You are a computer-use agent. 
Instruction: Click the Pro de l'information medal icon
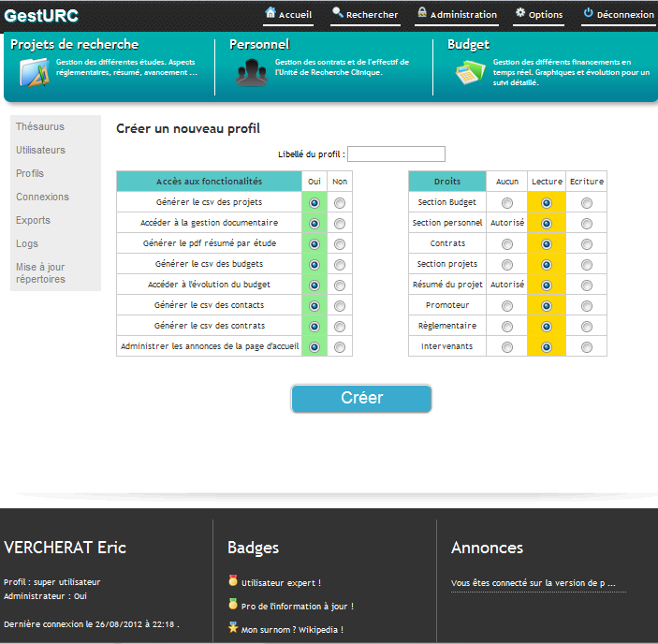(233, 604)
